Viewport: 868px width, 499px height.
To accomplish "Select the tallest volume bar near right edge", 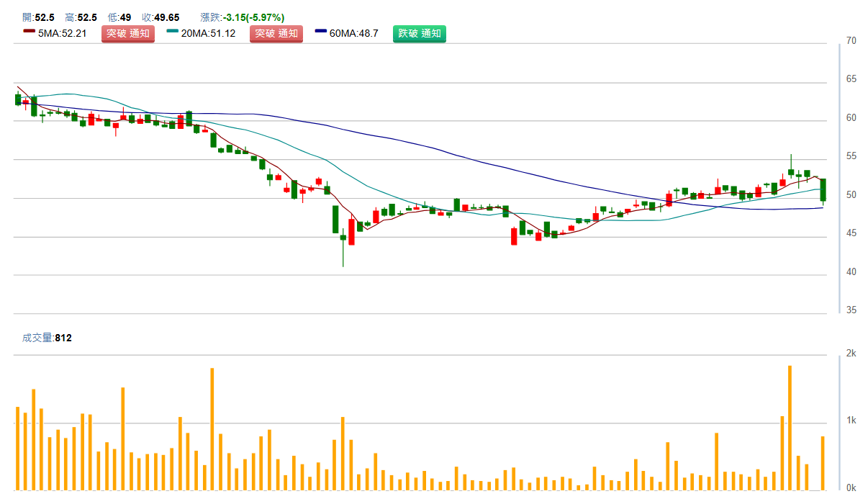I will 790,428.
